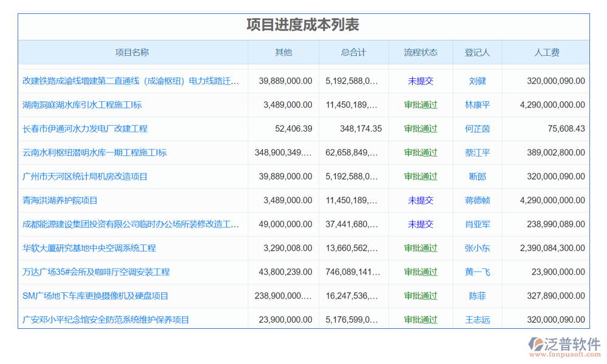607x364 pixels.
Task: Click registrant name 刘健
Action: coord(477,81)
